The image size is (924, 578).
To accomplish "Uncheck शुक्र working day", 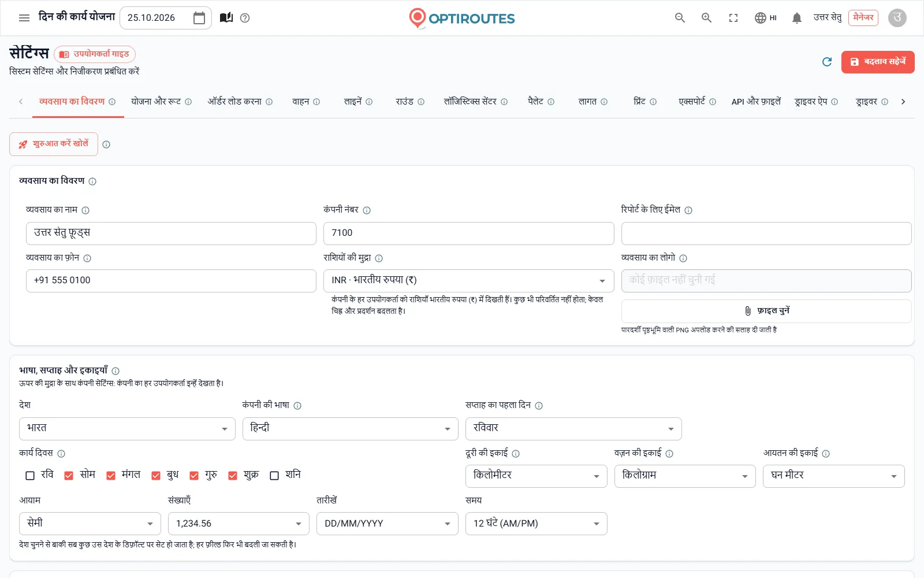I will pyautogui.click(x=233, y=476).
